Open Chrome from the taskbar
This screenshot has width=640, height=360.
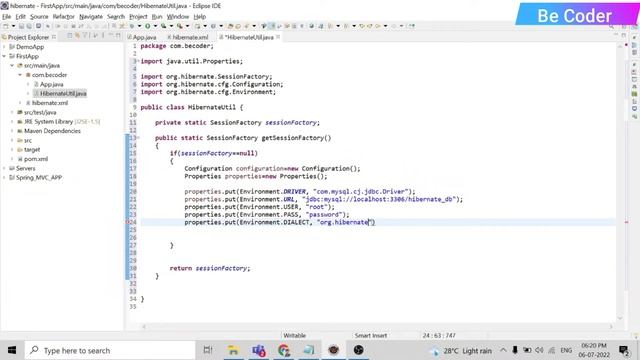coord(284,350)
